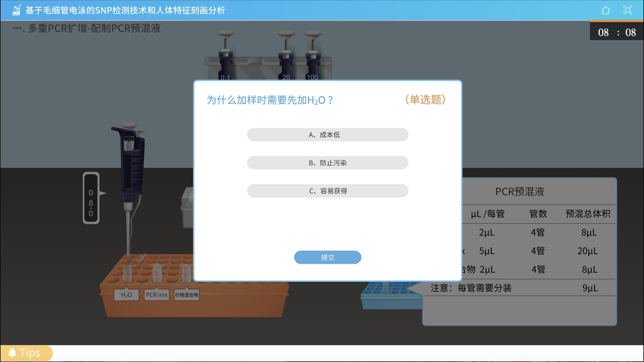Open fullscreen mode via the top-right icon
Viewport: 644px width, 362px height.
(x=627, y=10)
